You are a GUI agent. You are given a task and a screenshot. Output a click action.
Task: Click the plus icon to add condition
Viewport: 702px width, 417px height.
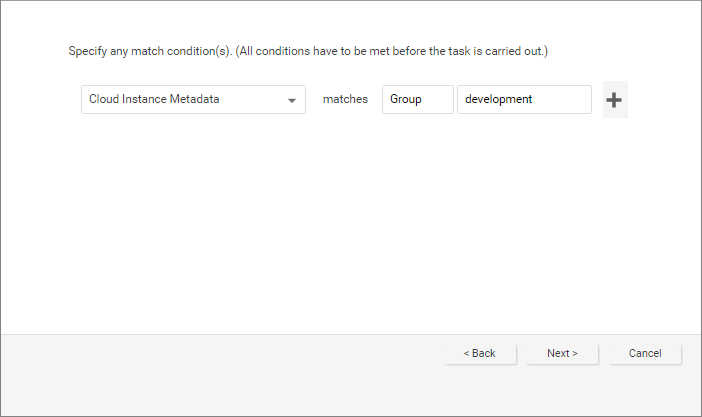click(x=615, y=100)
